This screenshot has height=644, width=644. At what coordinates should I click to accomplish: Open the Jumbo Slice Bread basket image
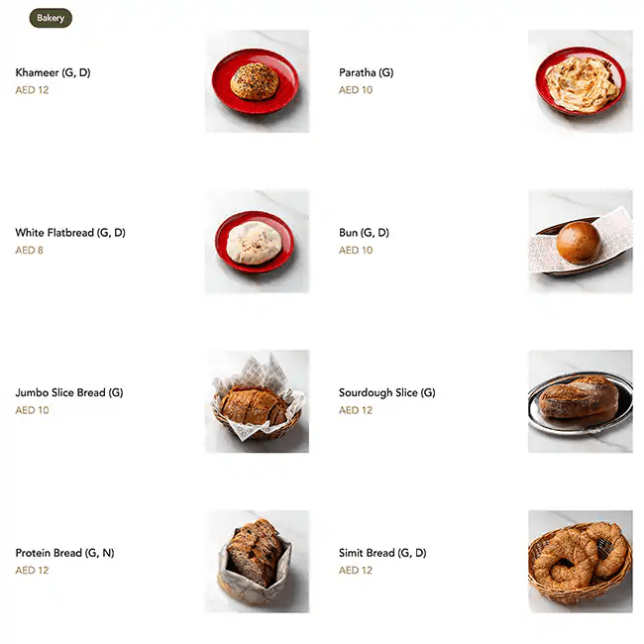258,401
